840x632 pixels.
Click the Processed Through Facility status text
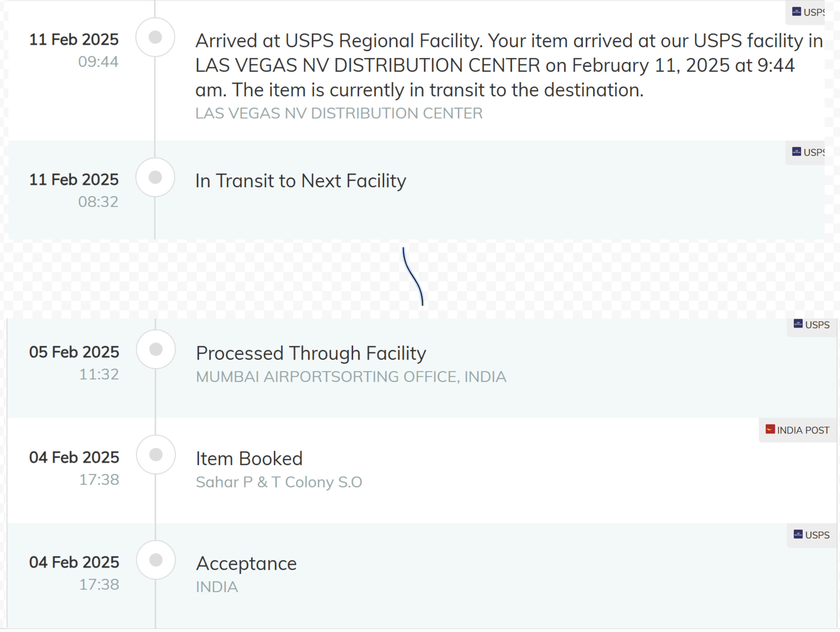click(311, 353)
